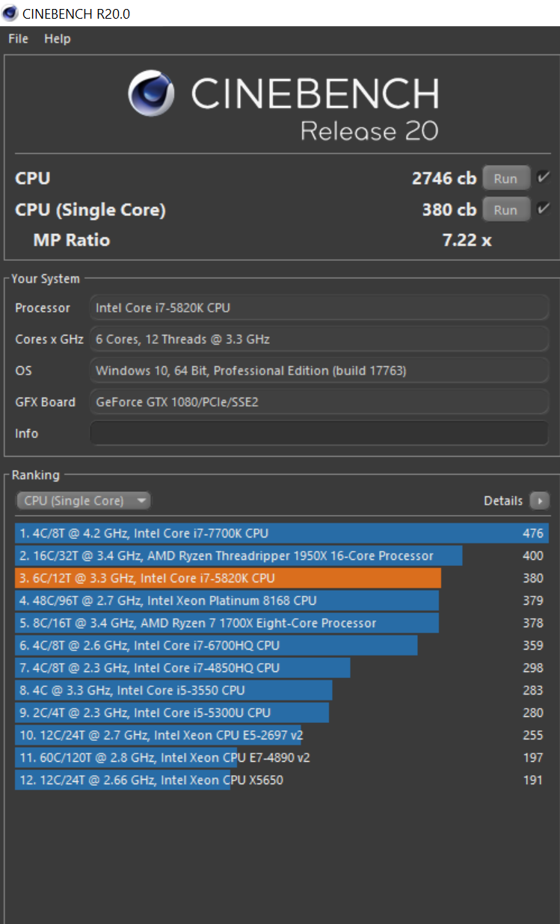The height and width of the screenshot is (924, 560).
Task: Click the score 476 in ranking list
Action: point(533,533)
